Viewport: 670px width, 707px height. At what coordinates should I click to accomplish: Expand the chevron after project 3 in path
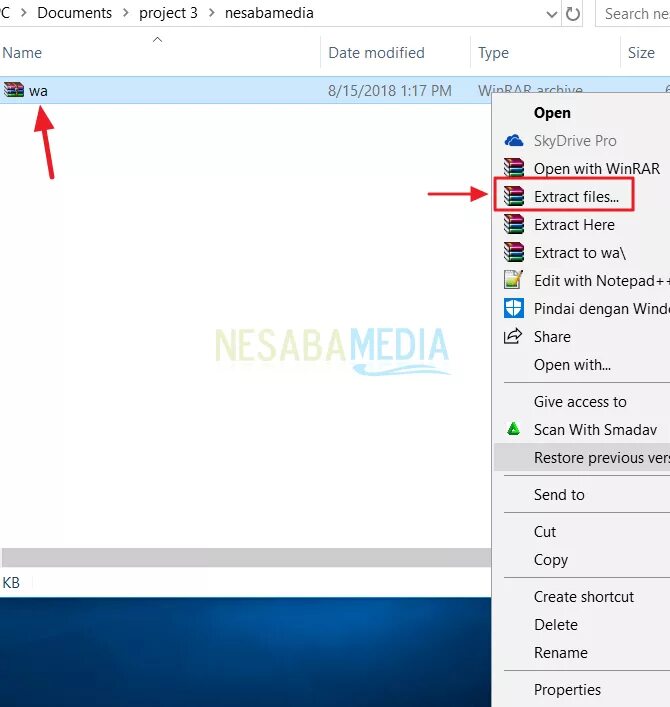(x=211, y=13)
